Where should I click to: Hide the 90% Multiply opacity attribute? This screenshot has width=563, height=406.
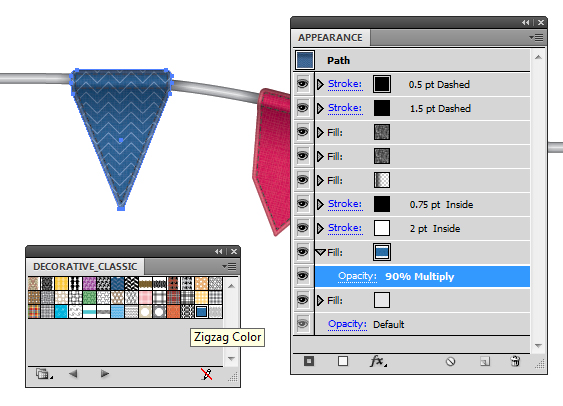(x=303, y=276)
